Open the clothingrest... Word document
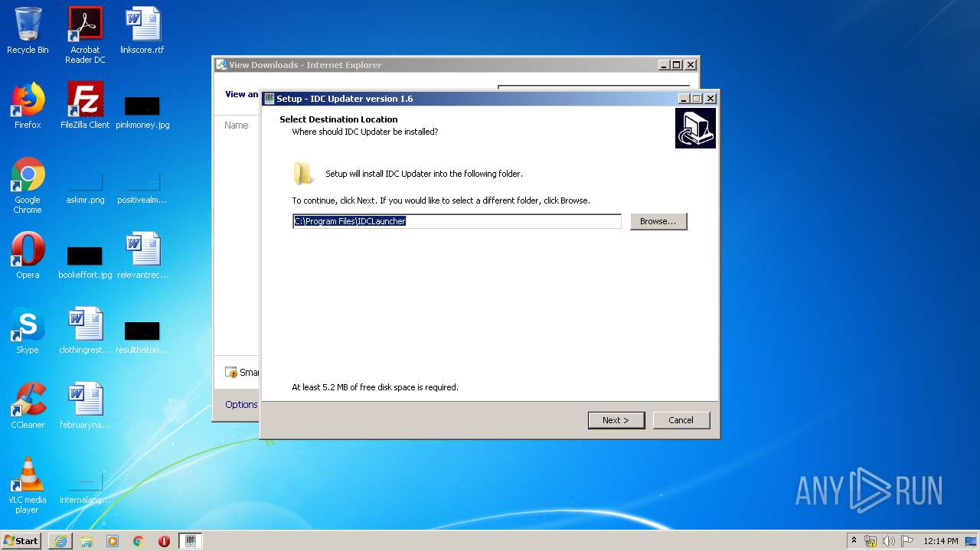The width and height of the screenshot is (980, 551). coord(85,331)
